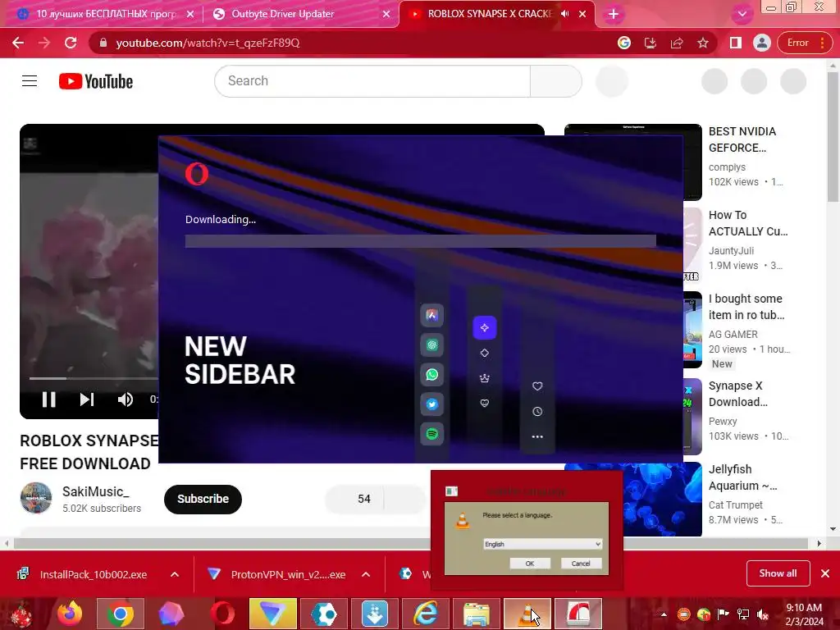Show hidden system tray icons
Image resolution: width=840 pixels, height=630 pixels.
pos(664,614)
